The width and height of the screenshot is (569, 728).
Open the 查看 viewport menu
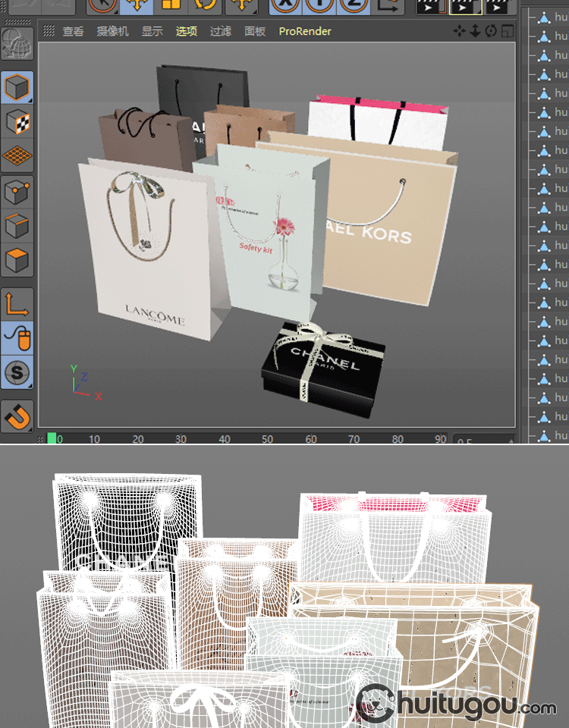coord(73,31)
